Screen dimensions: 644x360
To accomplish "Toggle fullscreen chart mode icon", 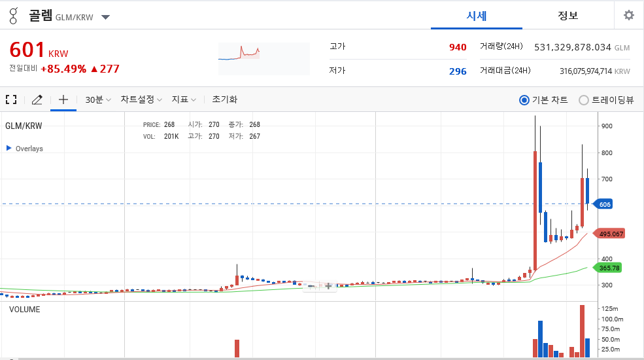I will [x=11, y=99].
